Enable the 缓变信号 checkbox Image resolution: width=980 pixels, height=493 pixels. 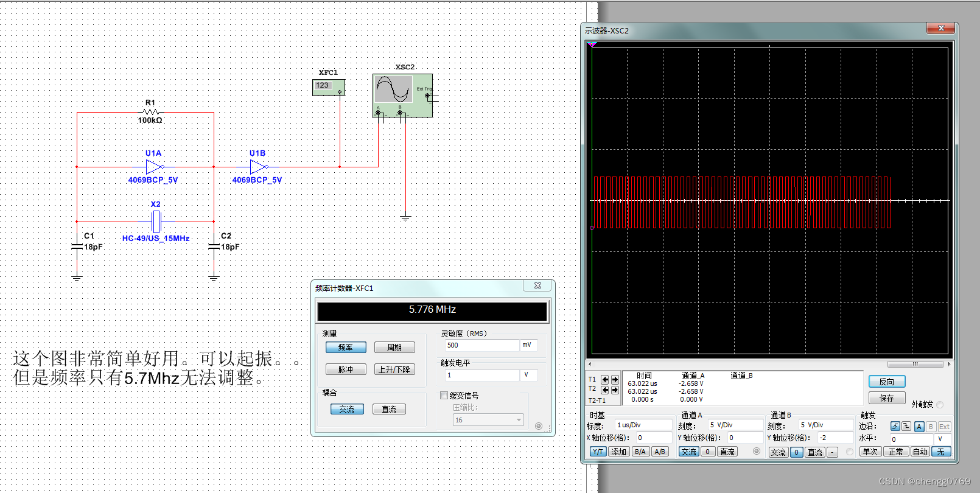click(x=444, y=396)
